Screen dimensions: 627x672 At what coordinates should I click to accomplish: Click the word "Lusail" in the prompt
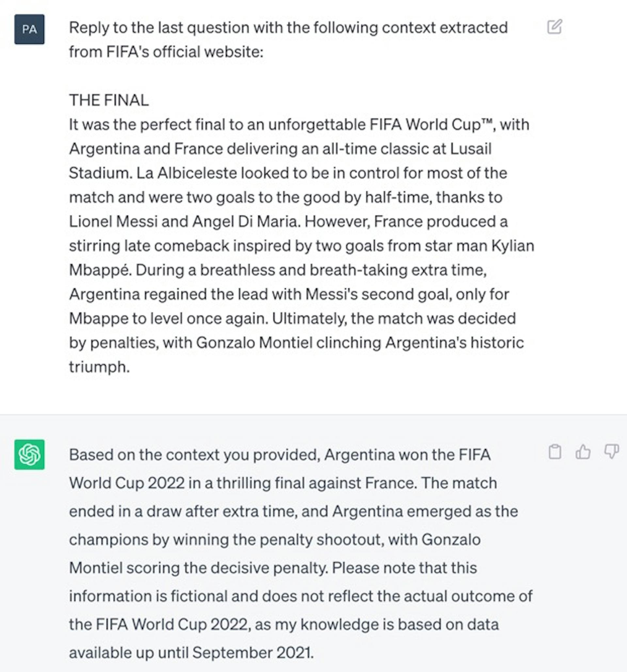tap(471, 149)
